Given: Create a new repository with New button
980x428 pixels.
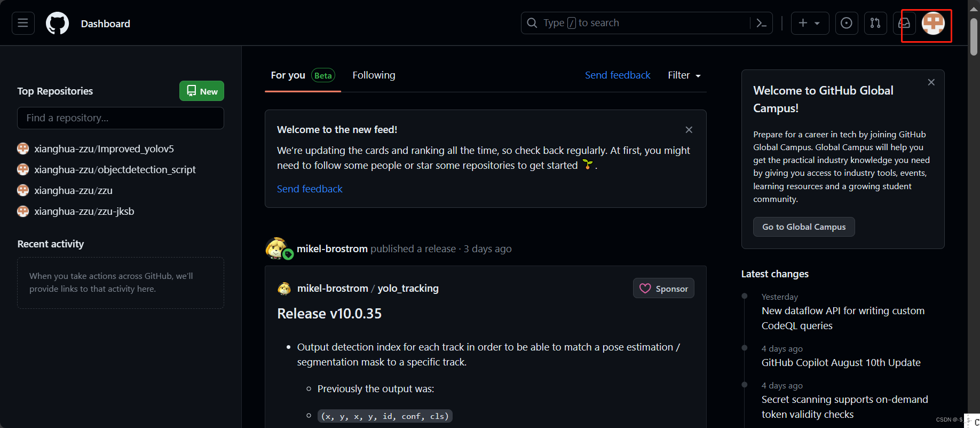Looking at the screenshot, I should (202, 91).
